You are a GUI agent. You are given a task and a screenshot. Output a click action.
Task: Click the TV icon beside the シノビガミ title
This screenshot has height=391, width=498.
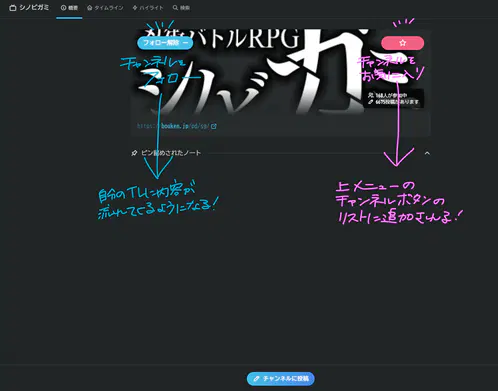coord(13,8)
